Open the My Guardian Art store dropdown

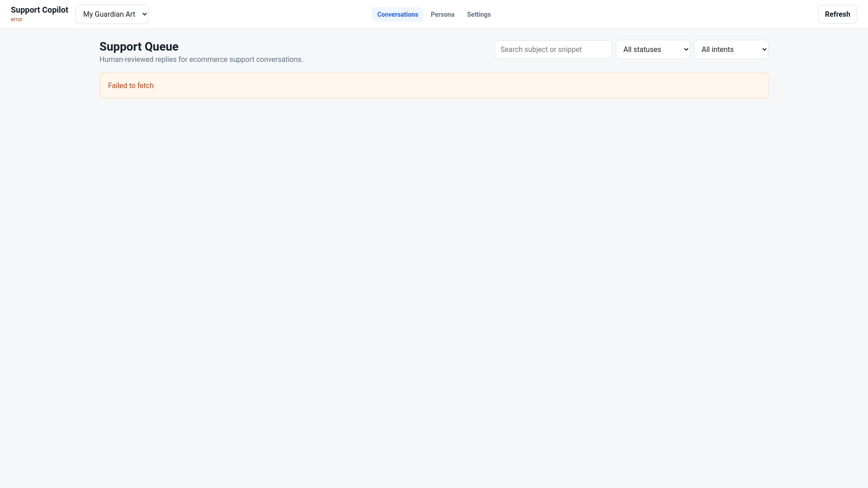click(x=112, y=14)
